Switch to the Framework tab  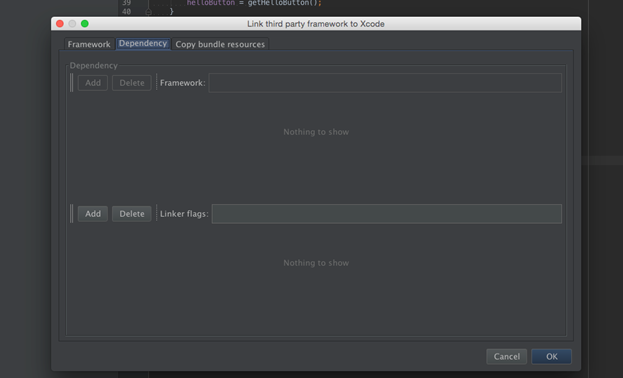[x=89, y=44]
